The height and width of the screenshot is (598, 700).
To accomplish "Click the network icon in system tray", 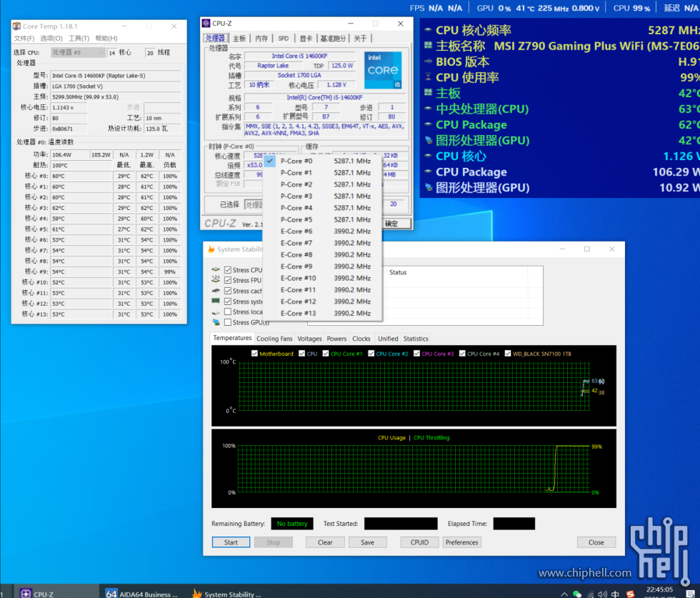I will (x=590, y=594).
